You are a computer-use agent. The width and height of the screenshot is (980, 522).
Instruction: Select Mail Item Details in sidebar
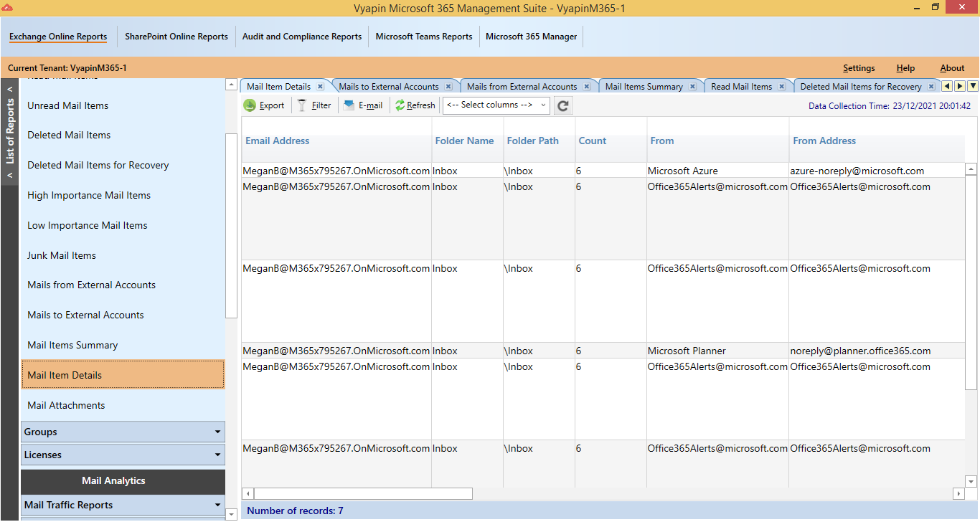123,375
